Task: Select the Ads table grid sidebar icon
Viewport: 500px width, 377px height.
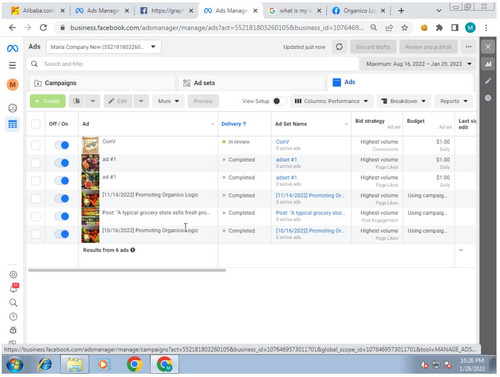Action: pos(13,125)
